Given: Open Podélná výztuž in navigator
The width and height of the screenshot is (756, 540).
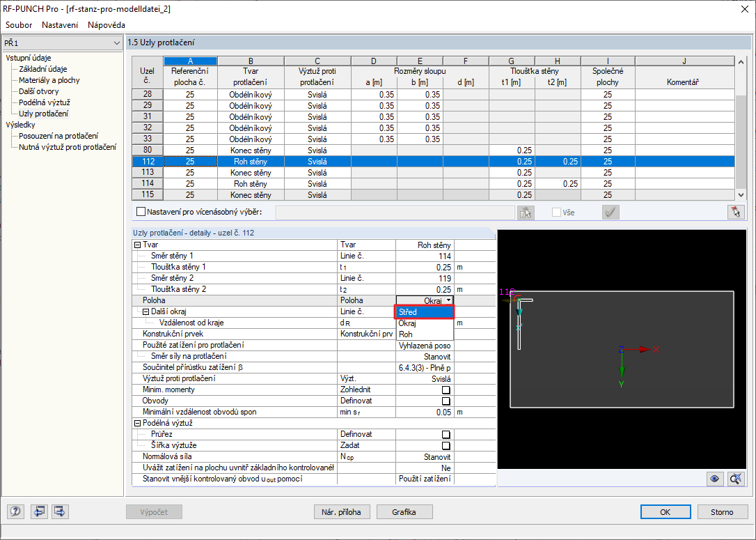Looking at the screenshot, I should (x=45, y=102).
